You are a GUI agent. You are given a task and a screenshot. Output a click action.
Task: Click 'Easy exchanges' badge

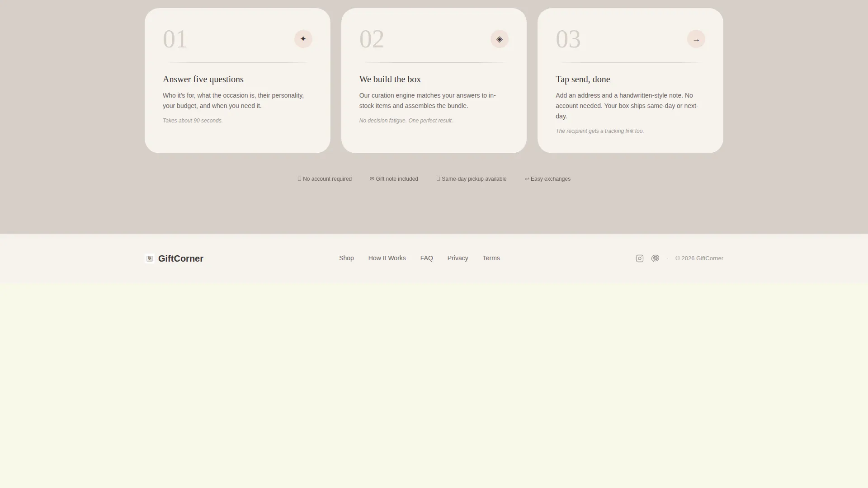tap(547, 179)
